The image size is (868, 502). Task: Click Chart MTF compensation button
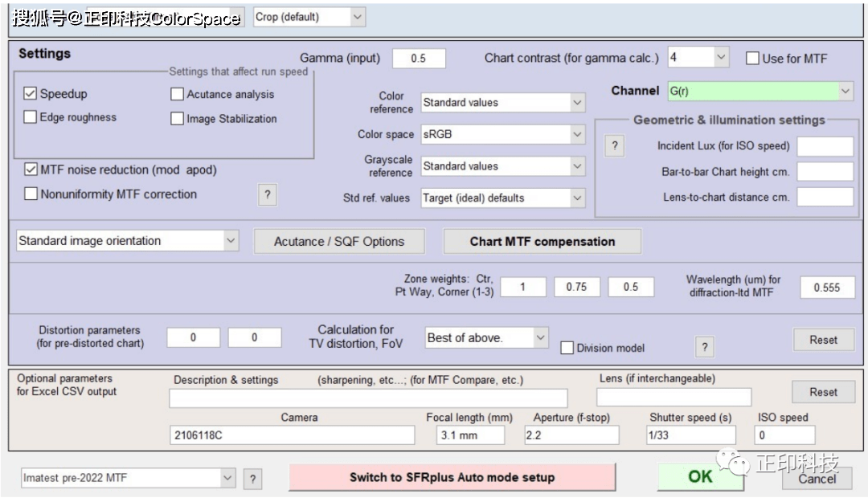click(542, 241)
